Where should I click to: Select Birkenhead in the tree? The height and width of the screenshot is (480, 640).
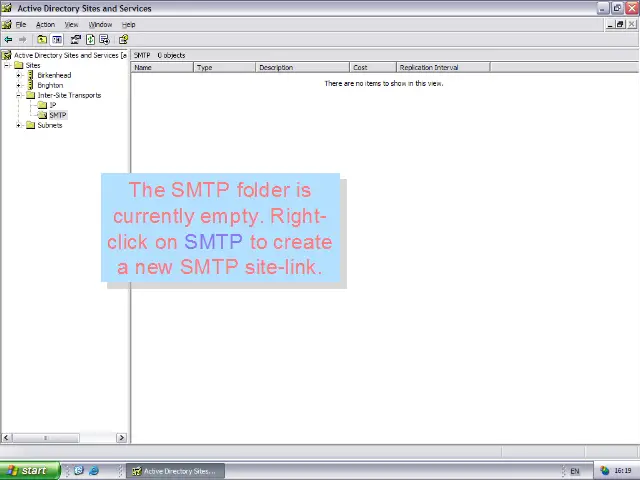click(x=54, y=75)
